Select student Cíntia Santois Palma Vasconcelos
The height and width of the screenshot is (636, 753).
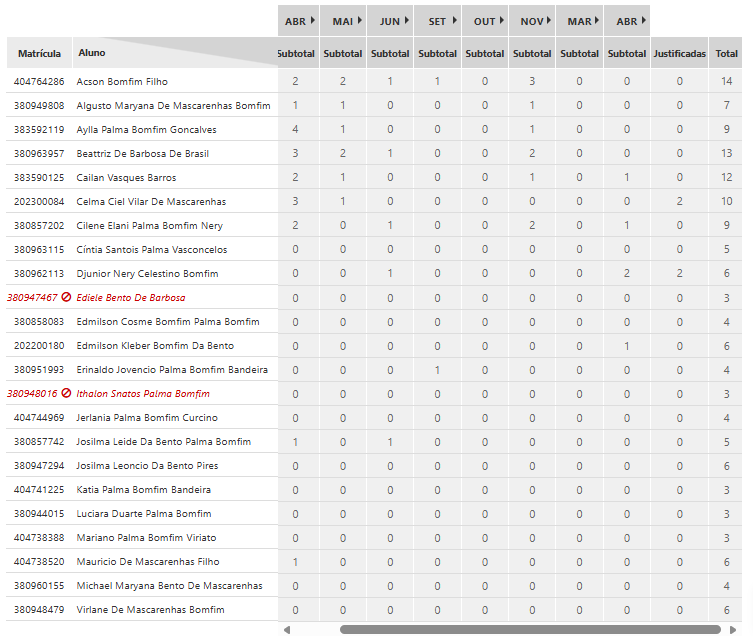[x=152, y=250]
